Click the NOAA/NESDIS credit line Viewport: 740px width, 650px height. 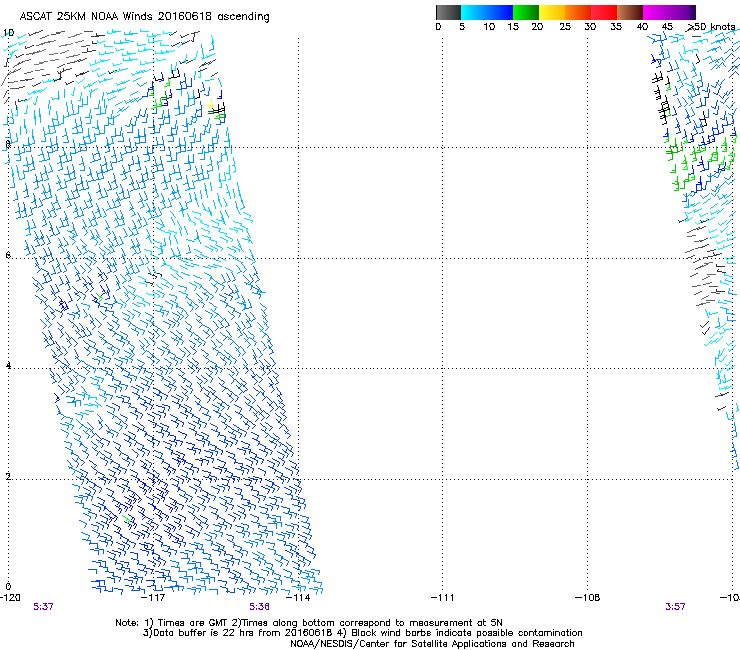(x=432, y=644)
